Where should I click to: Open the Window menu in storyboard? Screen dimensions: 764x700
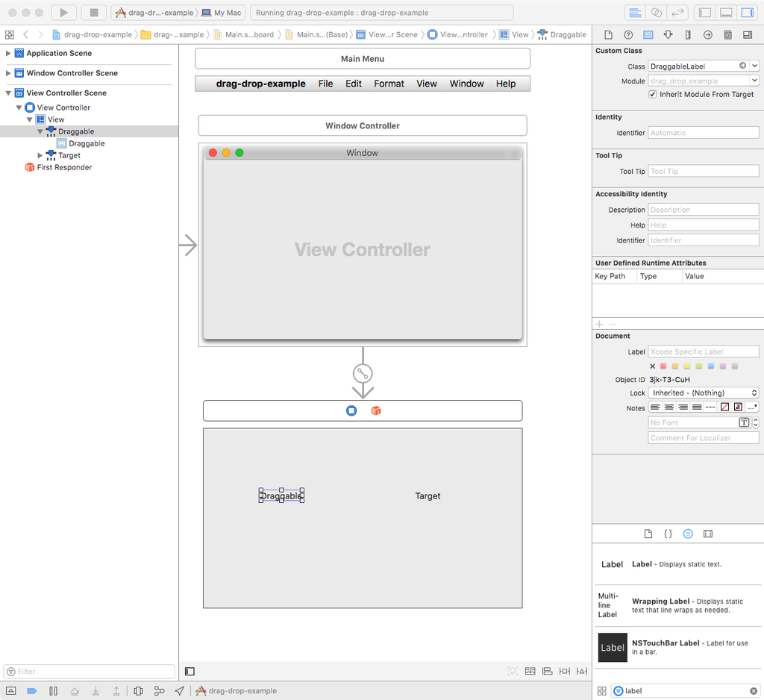[466, 84]
